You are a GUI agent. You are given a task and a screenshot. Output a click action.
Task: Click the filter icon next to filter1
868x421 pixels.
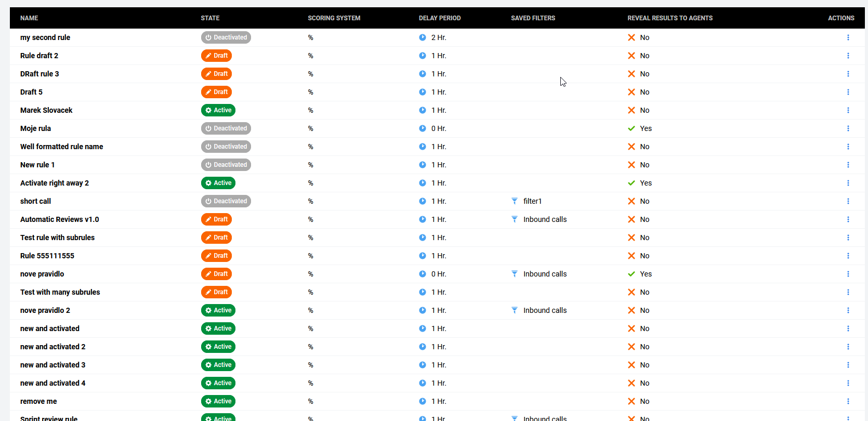515,201
